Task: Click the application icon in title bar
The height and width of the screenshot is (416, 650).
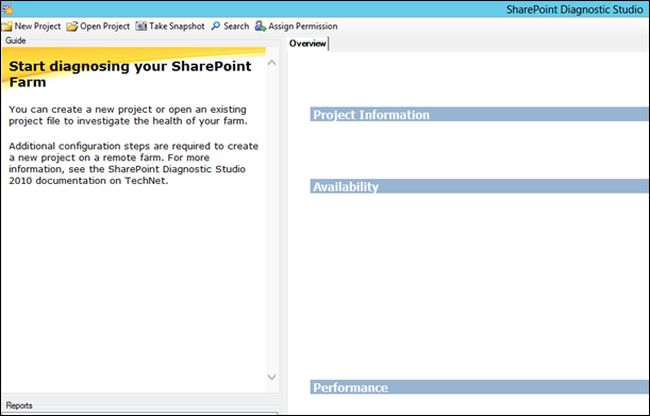Action: click(7, 9)
